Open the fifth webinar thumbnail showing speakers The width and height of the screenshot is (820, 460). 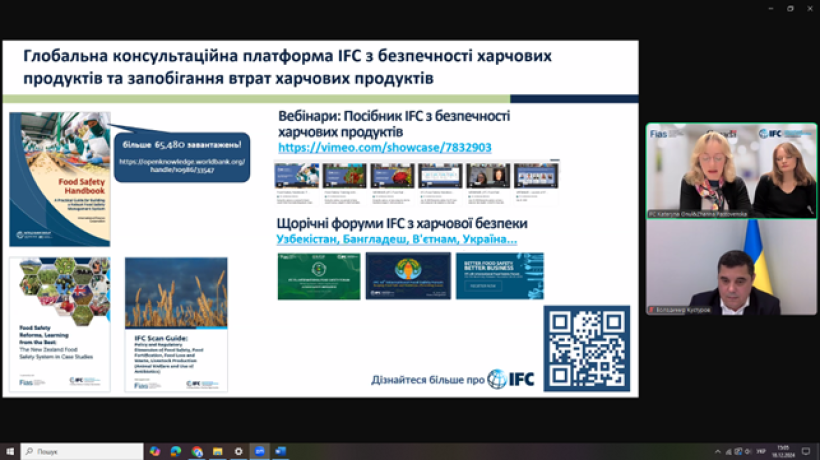pos(488,176)
